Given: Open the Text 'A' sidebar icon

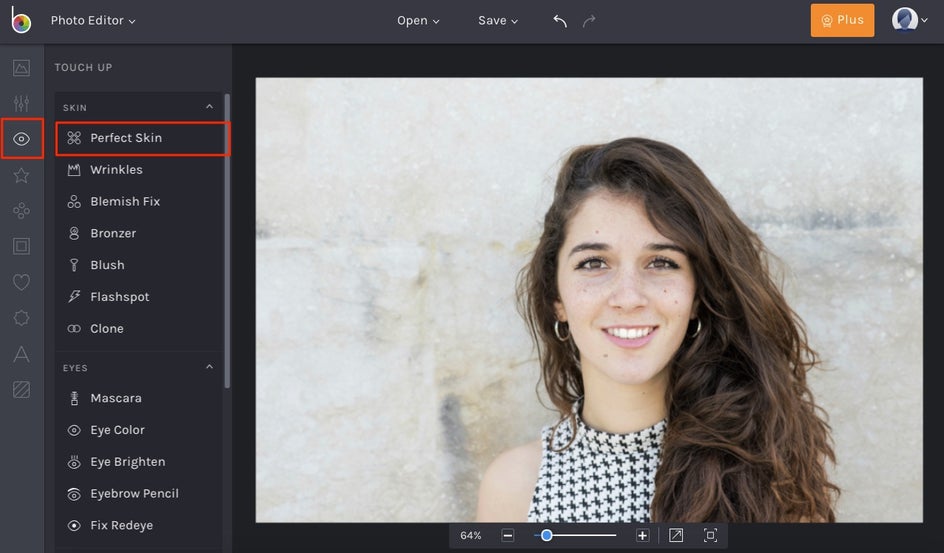Looking at the screenshot, I should 21,354.
